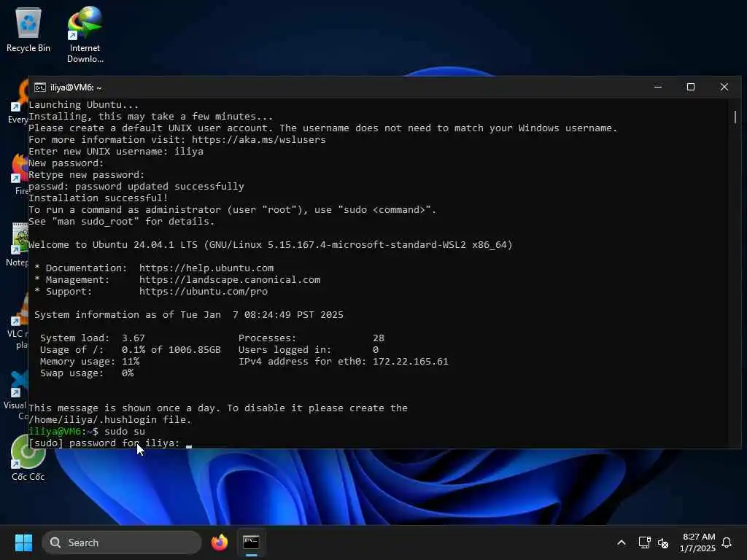Screen dimensions: 747x560
Task: Click the https://landscape.canonical.com management URL
Action: 230,279
